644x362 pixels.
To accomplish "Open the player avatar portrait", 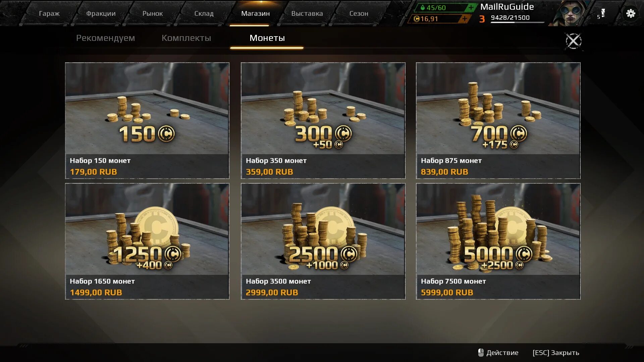I will click(x=569, y=13).
